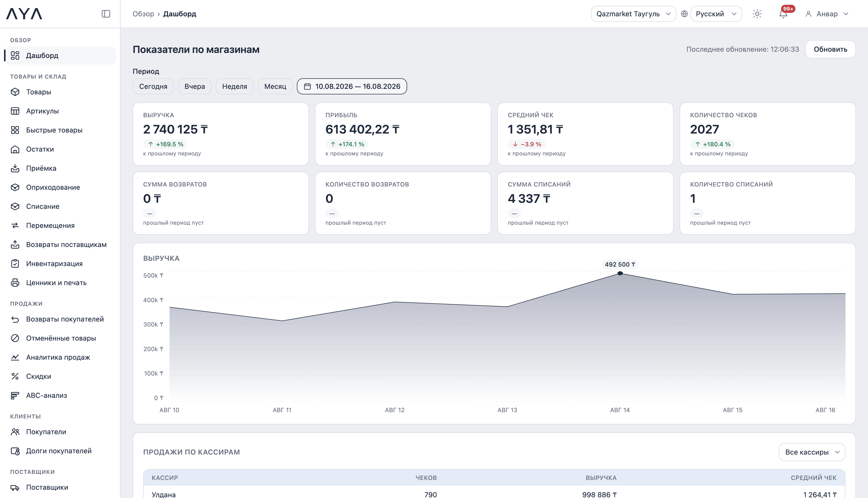Click the −3.9 % change badge
Viewport: 868px width, 498px height.
[526, 144]
